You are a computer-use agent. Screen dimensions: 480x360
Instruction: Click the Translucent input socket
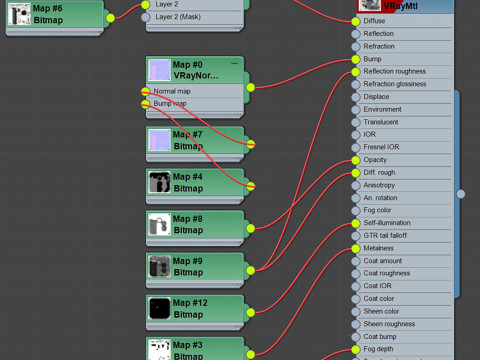point(356,122)
